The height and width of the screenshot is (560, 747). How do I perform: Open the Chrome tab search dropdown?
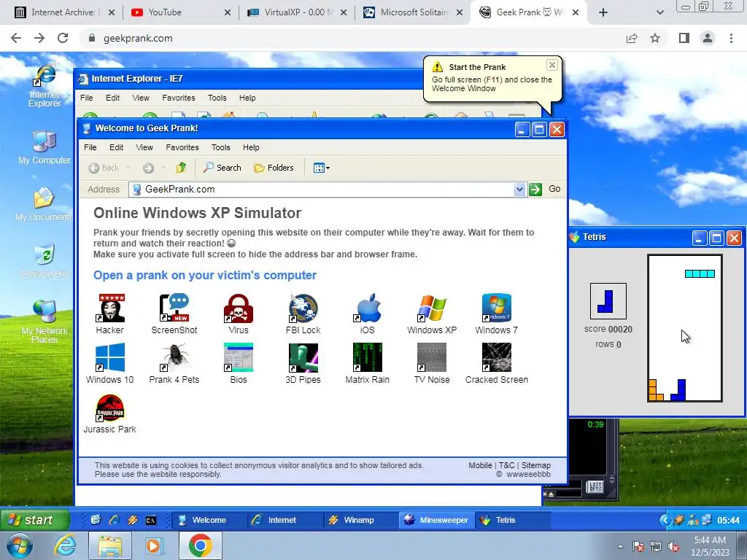coord(659,12)
